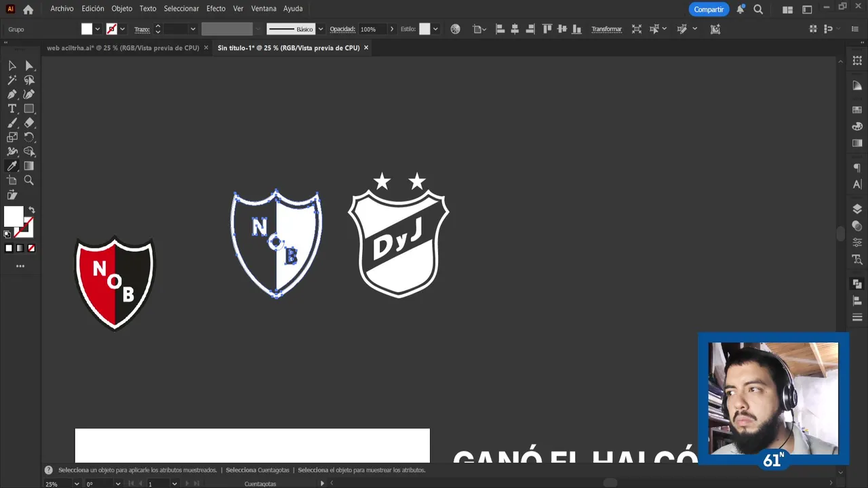868x488 pixels.
Task: Select the Shape Builder tool
Action: click(29, 152)
